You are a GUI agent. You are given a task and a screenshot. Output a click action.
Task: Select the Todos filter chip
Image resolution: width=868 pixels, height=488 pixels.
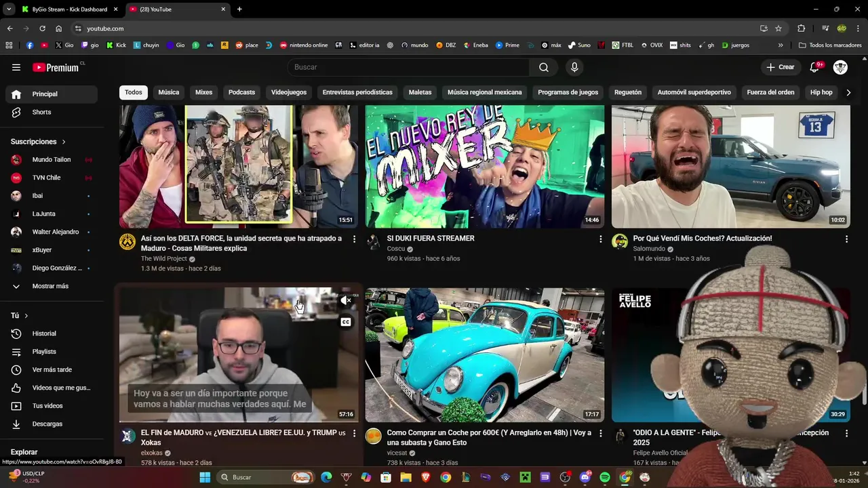pyautogui.click(x=134, y=92)
